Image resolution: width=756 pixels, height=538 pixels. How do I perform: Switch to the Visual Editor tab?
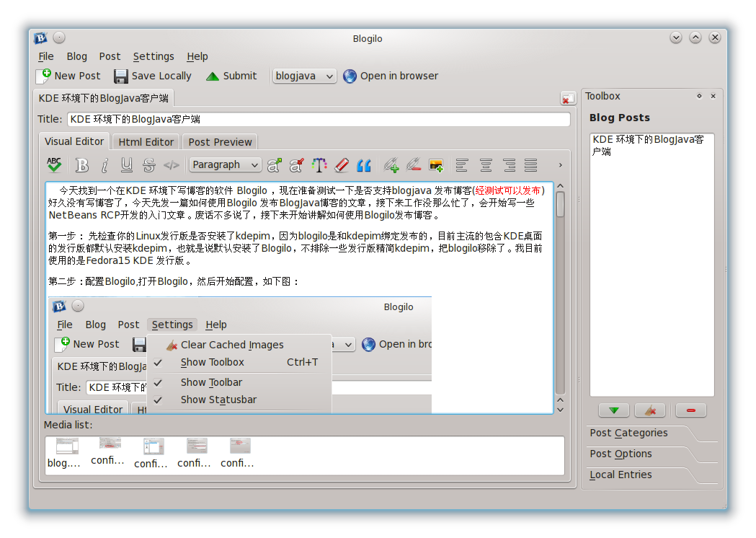pos(74,141)
